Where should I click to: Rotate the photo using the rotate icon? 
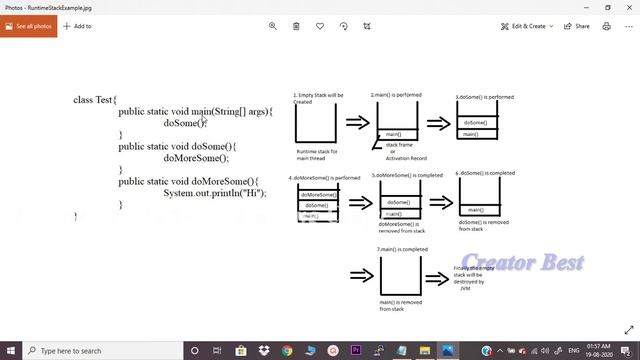click(344, 26)
